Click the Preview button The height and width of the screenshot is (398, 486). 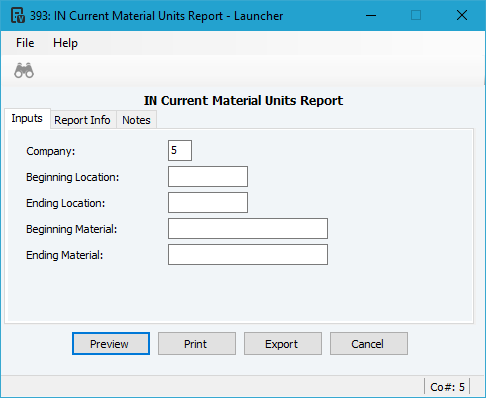pos(111,344)
